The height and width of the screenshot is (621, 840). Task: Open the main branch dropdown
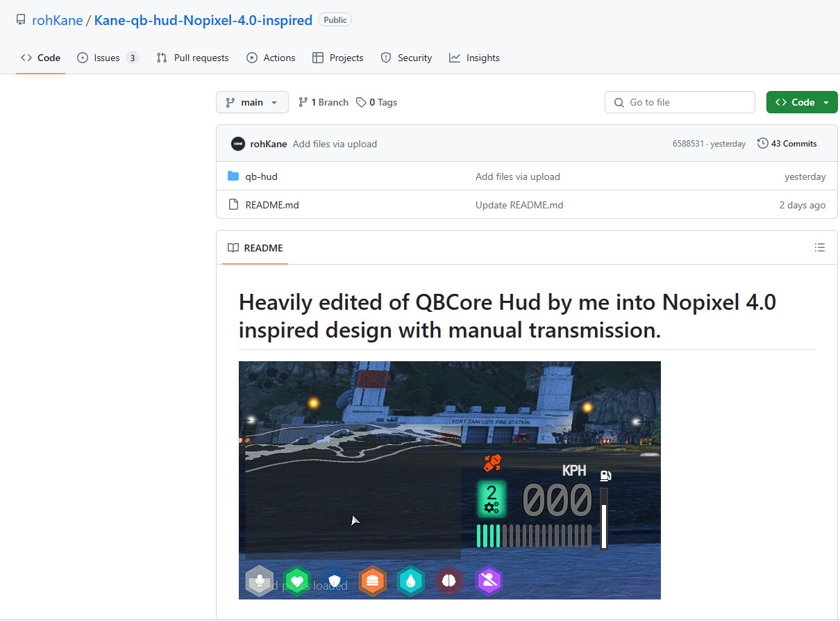tap(252, 102)
